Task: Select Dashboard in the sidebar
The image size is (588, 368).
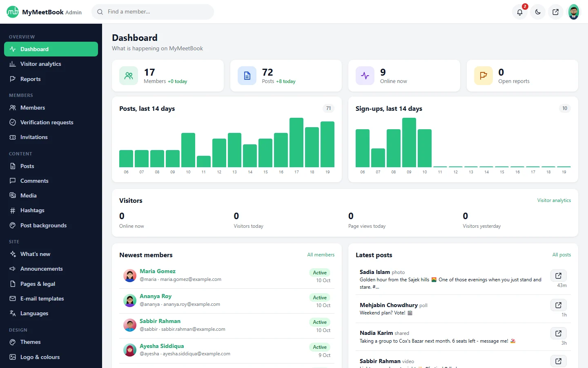Action: 51,49
